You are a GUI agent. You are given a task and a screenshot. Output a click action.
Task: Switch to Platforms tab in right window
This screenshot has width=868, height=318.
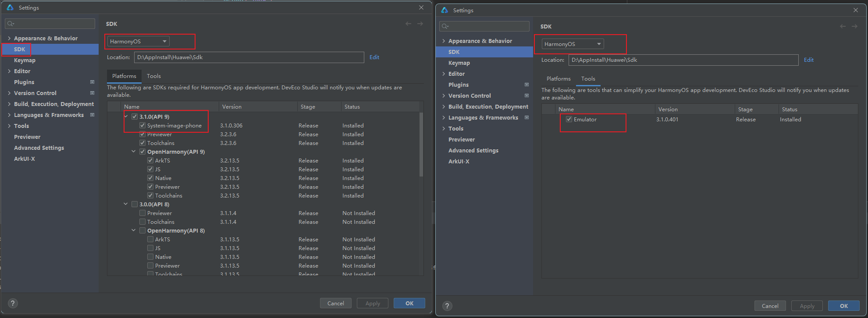click(x=559, y=79)
